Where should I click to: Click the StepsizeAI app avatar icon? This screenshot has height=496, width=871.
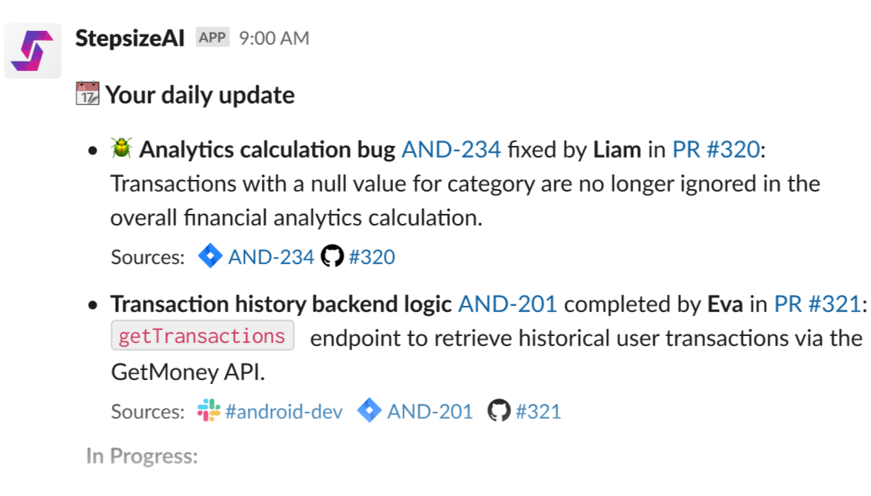click(x=32, y=50)
